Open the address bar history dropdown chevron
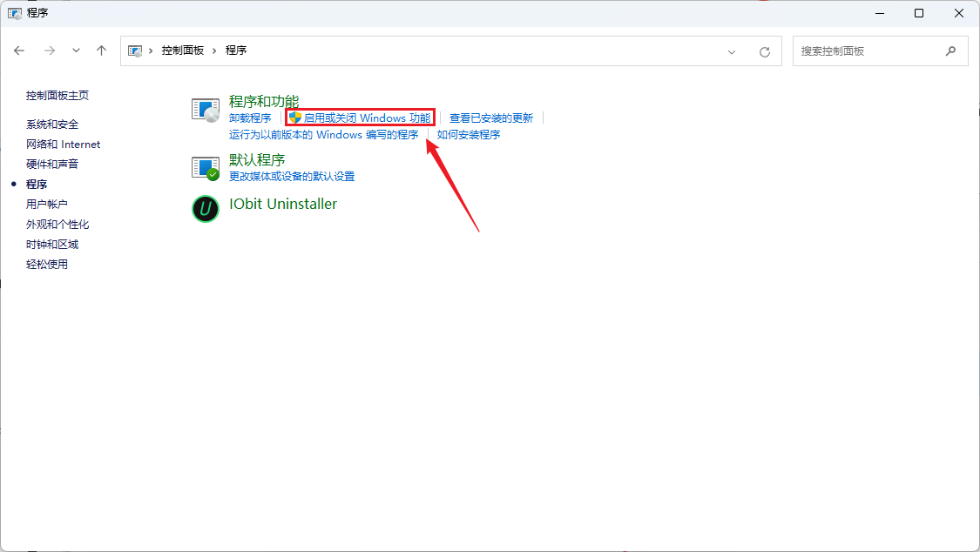Image resolution: width=980 pixels, height=552 pixels. click(x=731, y=50)
